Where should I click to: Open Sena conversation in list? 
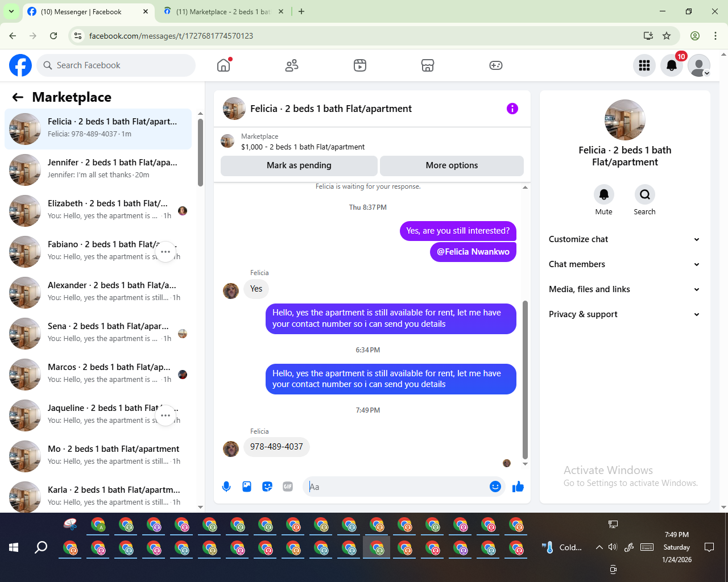98,334
